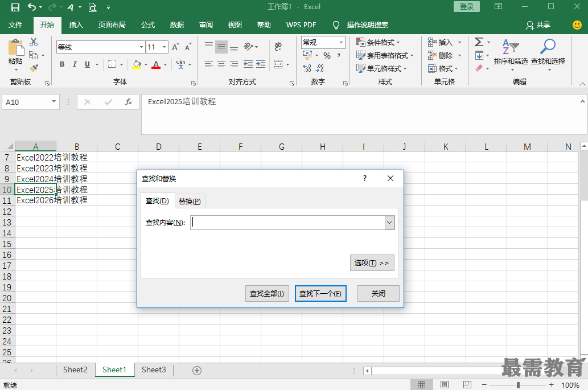Select cell A7 Excel2022培训教程

pos(36,157)
